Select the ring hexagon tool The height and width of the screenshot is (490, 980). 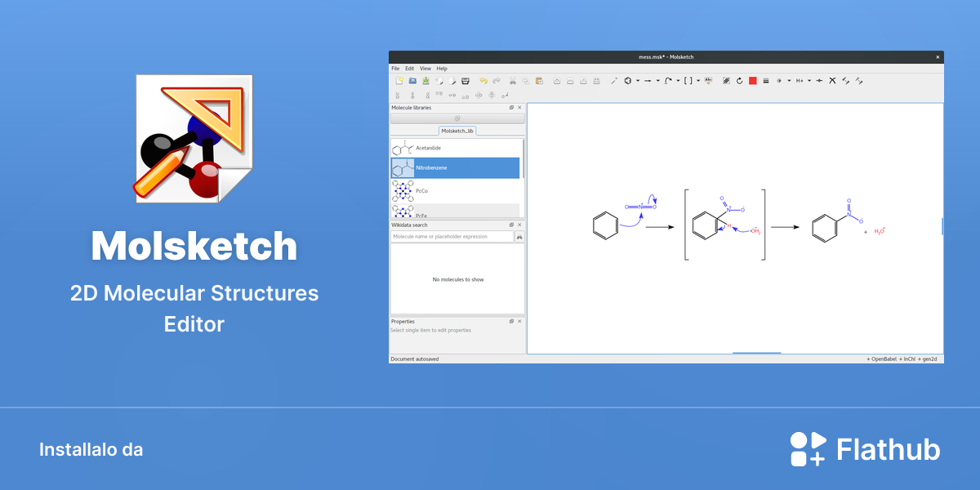coord(628,81)
